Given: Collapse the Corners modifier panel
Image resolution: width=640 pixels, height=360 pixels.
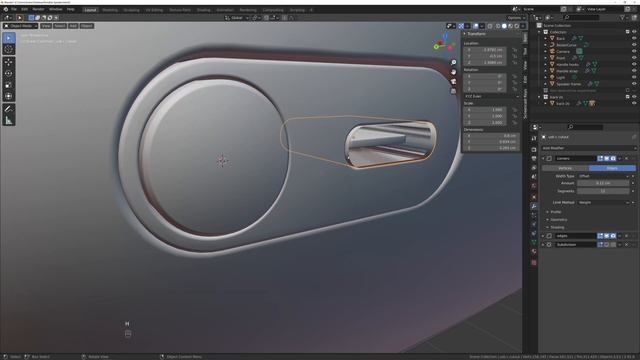Looking at the screenshot, I should pos(543,158).
